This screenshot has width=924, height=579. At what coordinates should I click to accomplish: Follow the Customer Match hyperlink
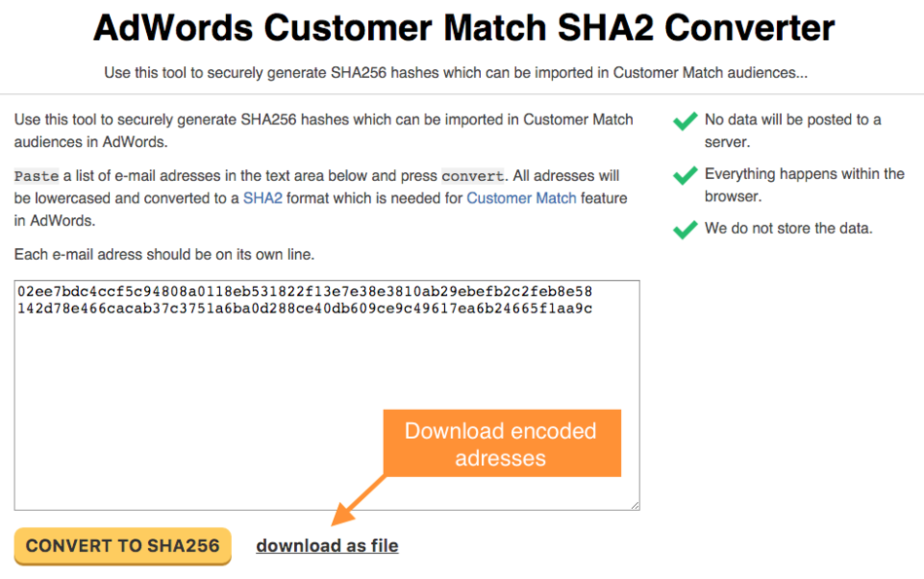click(x=521, y=198)
